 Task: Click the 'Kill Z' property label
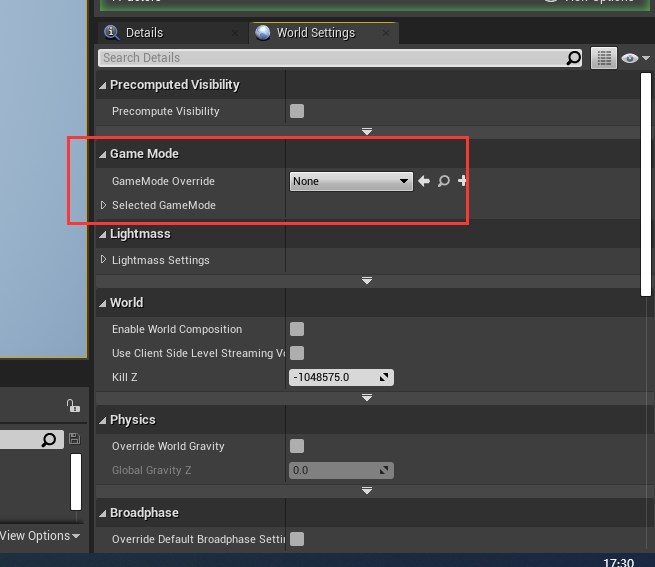124,377
